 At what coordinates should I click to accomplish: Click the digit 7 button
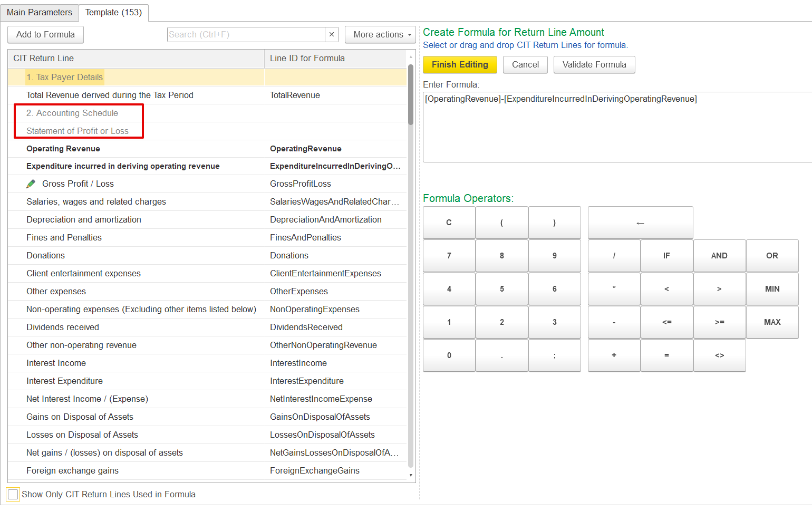point(449,256)
